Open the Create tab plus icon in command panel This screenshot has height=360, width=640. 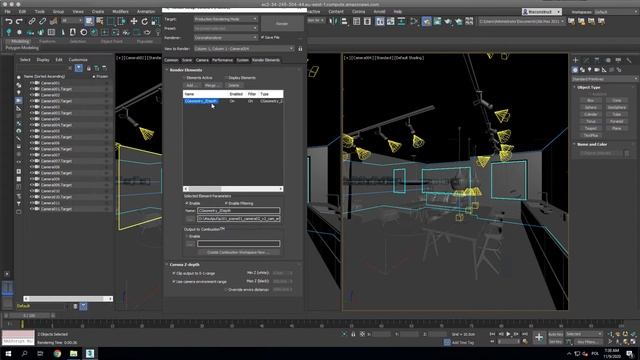click(576, 60)
